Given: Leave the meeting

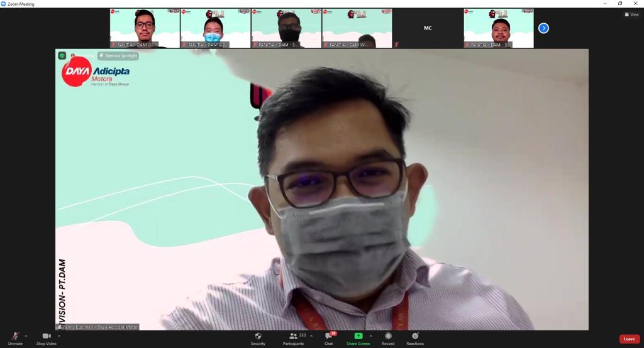Looking at the screenshot, I should pyautogui.click(x=629, y=339).
